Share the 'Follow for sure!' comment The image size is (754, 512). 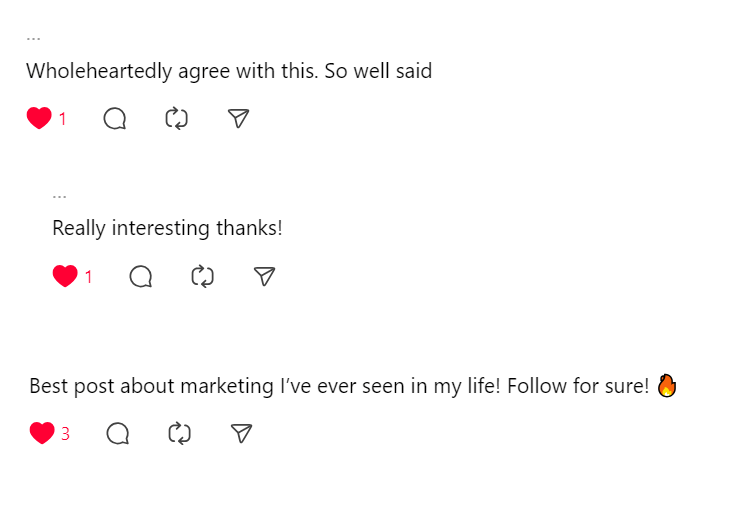tap(241, 433)
